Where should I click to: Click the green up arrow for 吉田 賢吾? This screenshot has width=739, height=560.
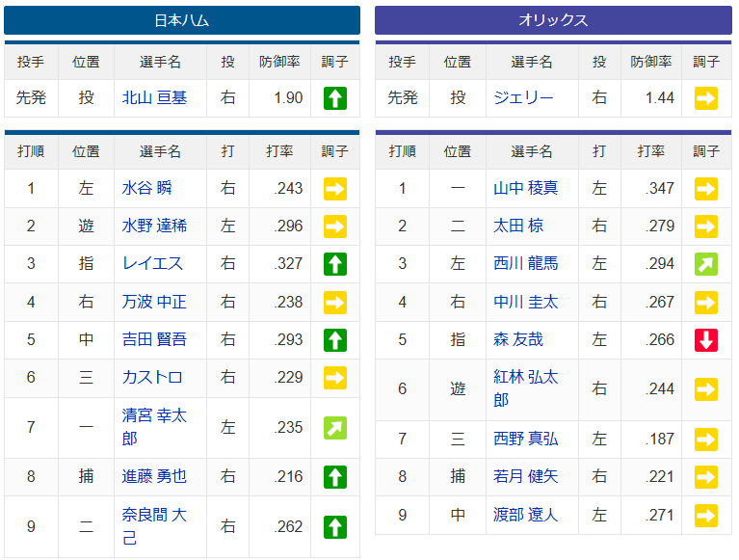pos(335,340)
